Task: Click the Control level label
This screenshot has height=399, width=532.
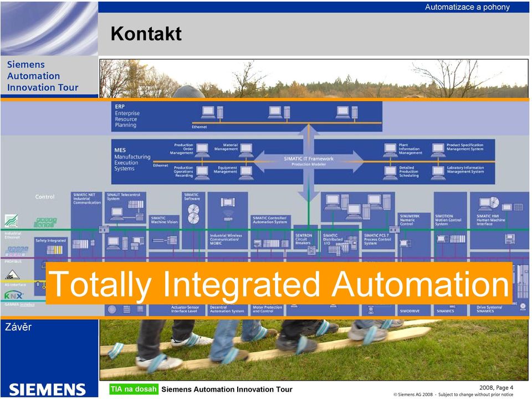Action: (x=44, y=196)
